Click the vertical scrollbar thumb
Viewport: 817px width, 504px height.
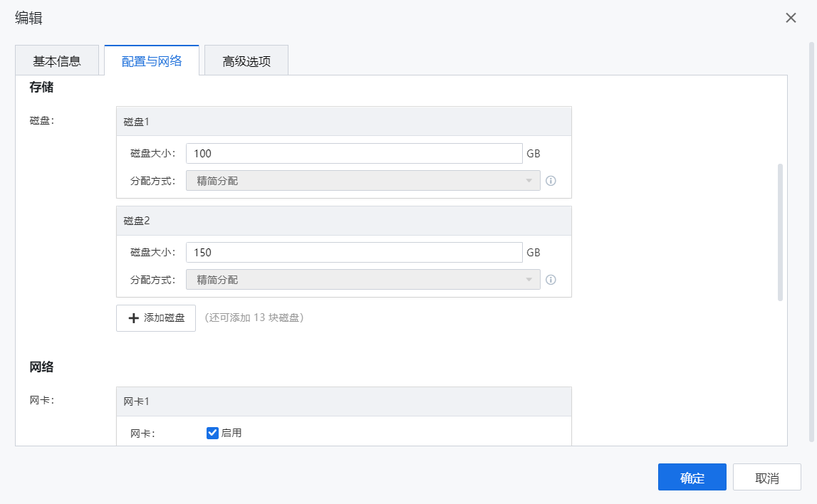[x=780, y=231]
